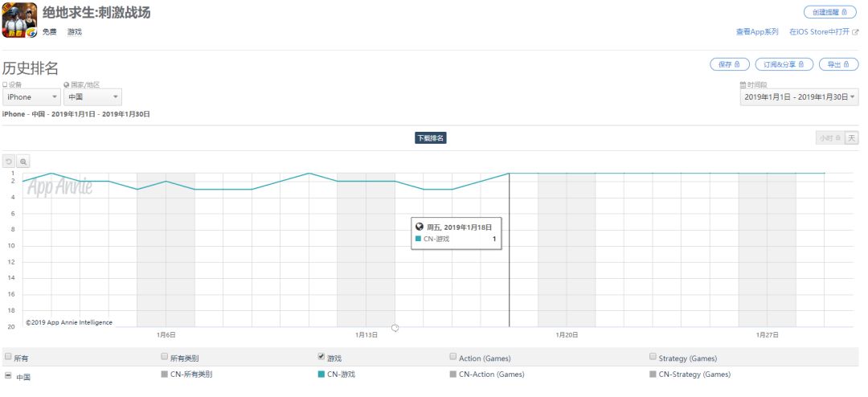Viewport: 868px width, 397px height.
Task: Switch to 小时 granularity
Action: (829, 138)
